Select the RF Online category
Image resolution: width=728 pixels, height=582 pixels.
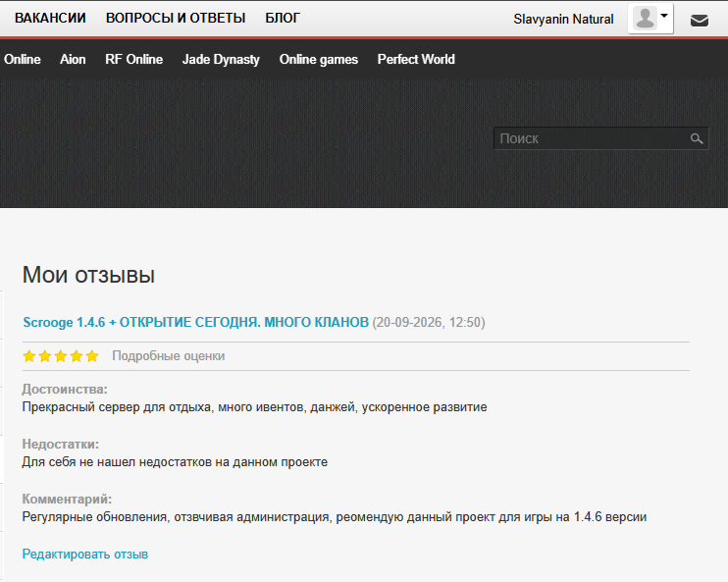click(x=134, y=60)
